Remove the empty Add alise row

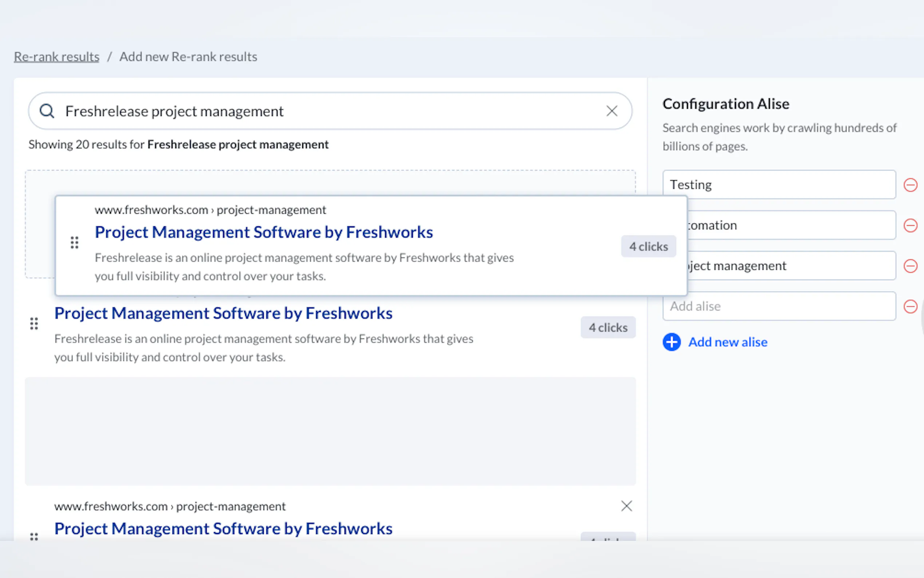[x=910, y=306]
